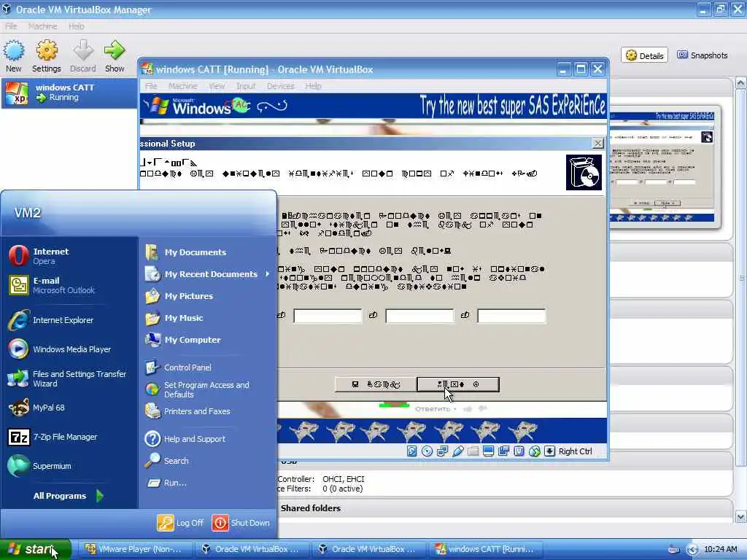Viewport: 747px width, 560px height.
Task: Click the Discard toolbar icon
Action: pyautogui.click(x=83, y=56)
